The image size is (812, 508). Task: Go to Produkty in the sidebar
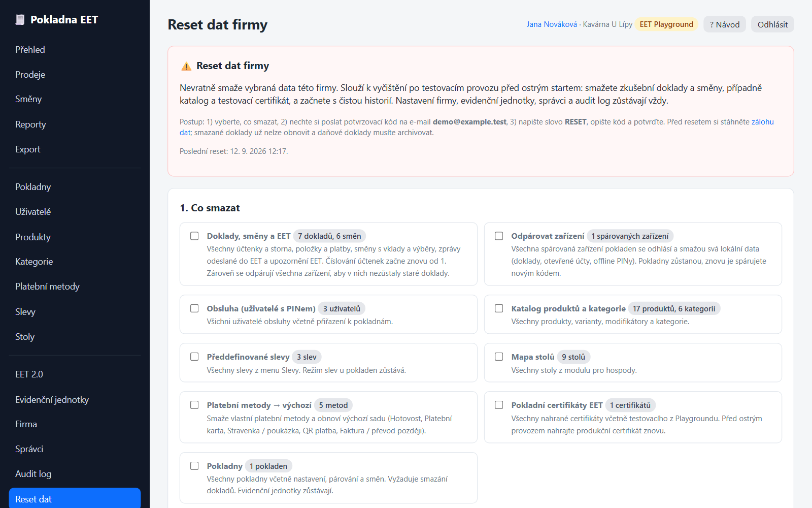(x=75, y=237)
